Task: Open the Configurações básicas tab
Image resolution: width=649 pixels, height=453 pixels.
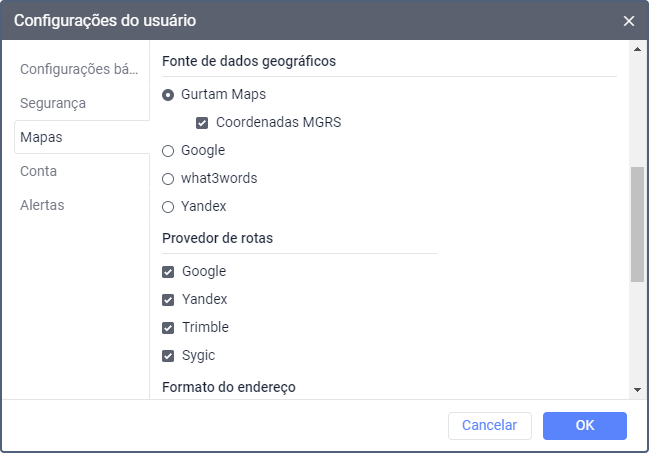Action: coord(80,69)
